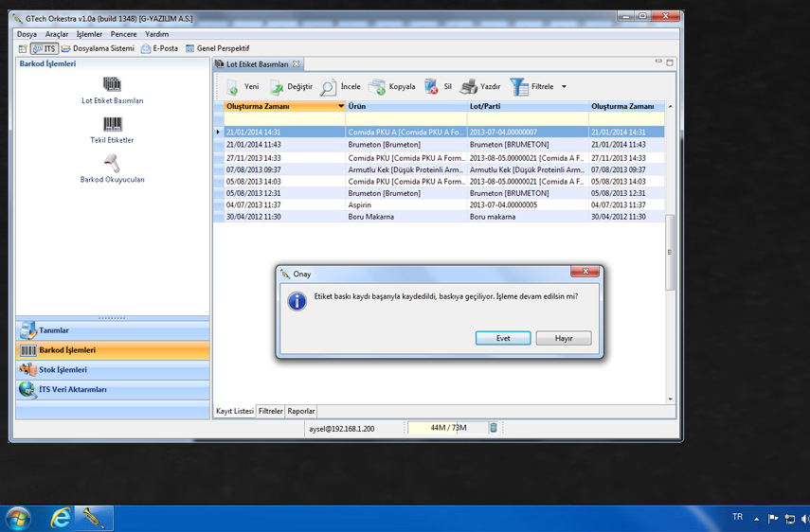Open the Filtrele dropdown arrow

564,87
